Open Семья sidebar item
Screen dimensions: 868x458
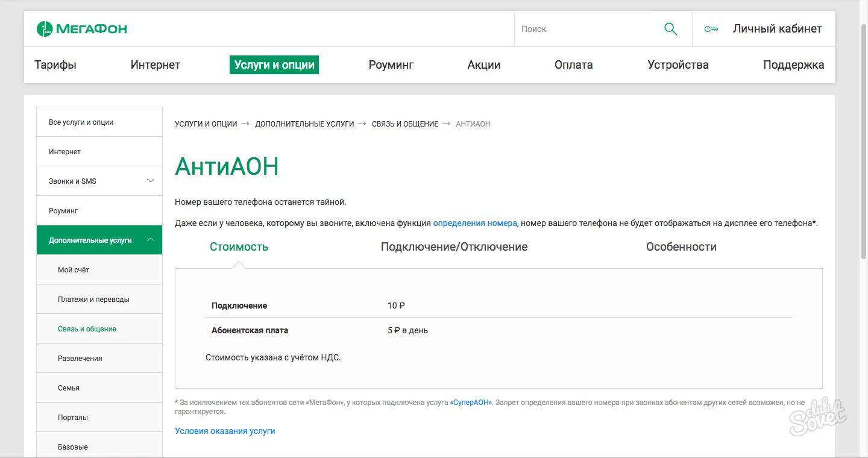(x=99, y=387)
